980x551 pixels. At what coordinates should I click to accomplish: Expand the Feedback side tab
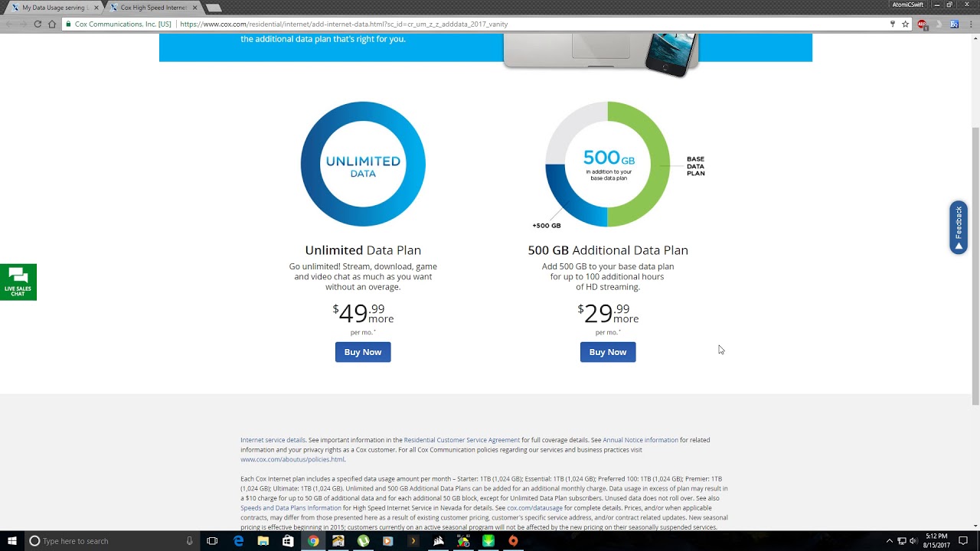pyautogui.click(x=959, y=227)
